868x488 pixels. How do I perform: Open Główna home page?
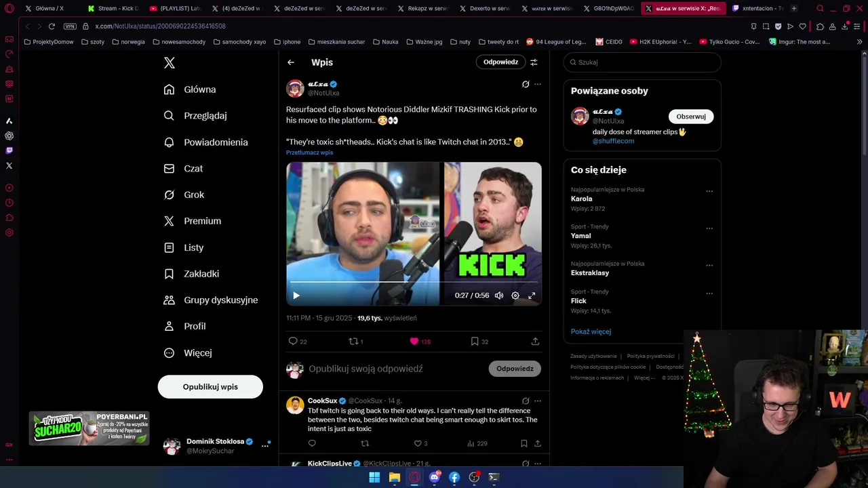pyautogui.click(x=190, y=89)
